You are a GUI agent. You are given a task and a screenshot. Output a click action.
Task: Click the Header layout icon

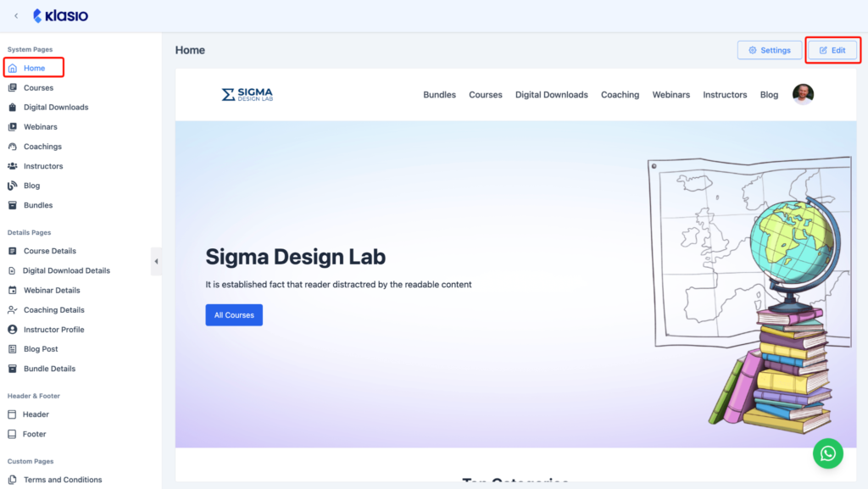pyautogui.click(x=12, y=414)
